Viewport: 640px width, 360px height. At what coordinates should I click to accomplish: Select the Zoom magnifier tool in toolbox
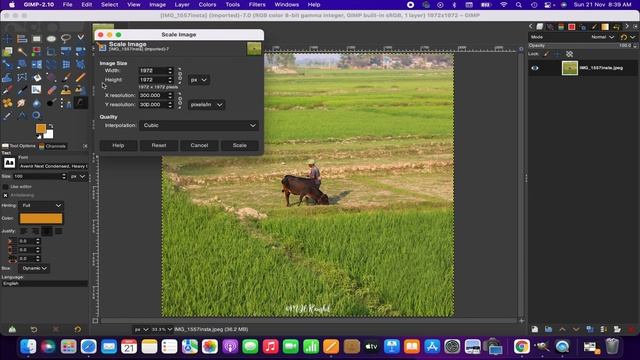(x=36, y=116)
